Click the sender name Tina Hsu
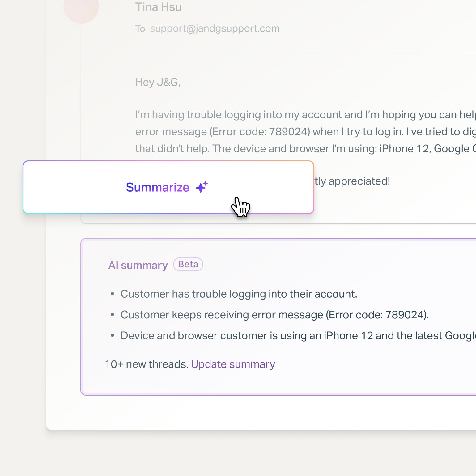 [159, 7]
